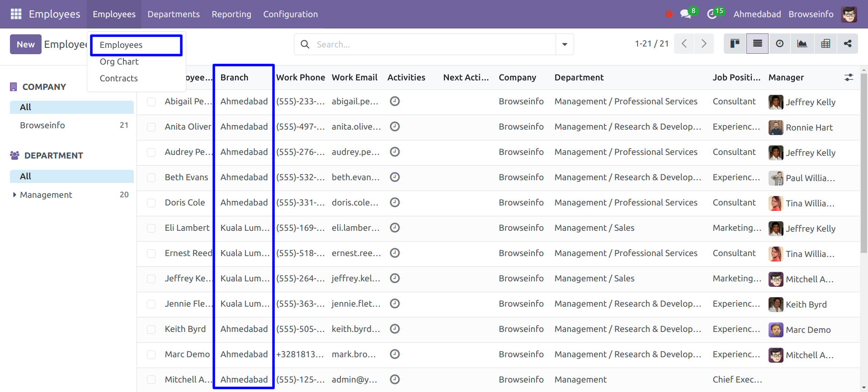Expand the Management department tree
868x392 pixels.
tap(14, 195)
